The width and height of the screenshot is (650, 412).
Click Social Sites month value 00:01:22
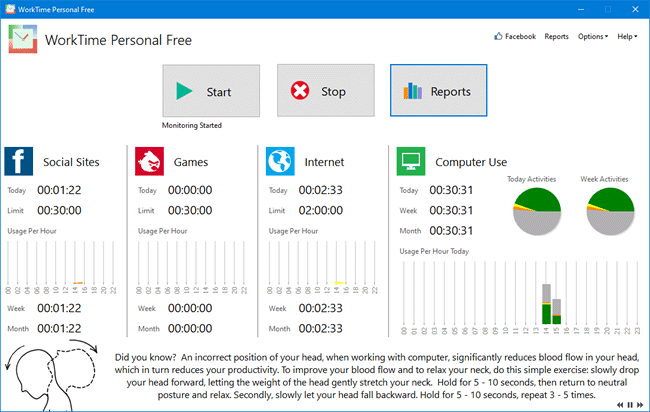coord(59,329)
